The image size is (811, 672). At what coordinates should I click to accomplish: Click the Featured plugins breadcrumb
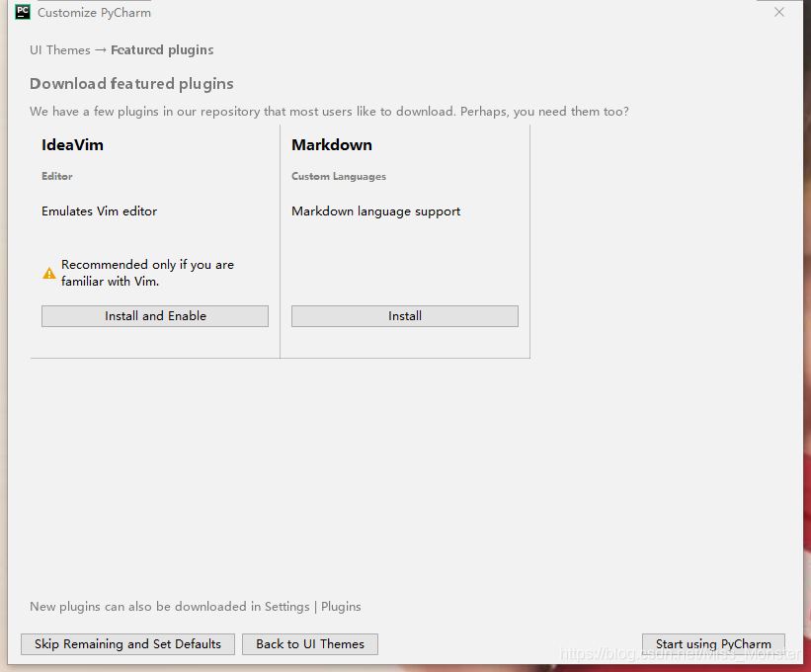(162, 50)
